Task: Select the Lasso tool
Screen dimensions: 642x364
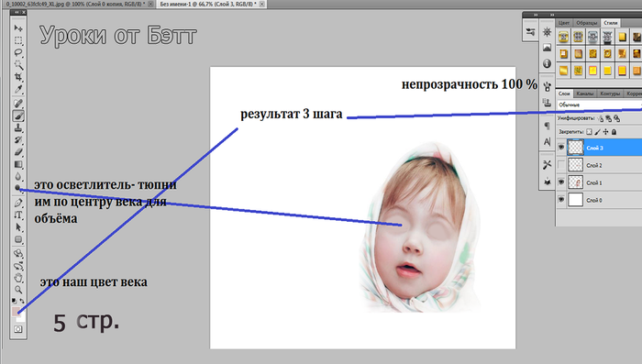Action: pos(18,52)
